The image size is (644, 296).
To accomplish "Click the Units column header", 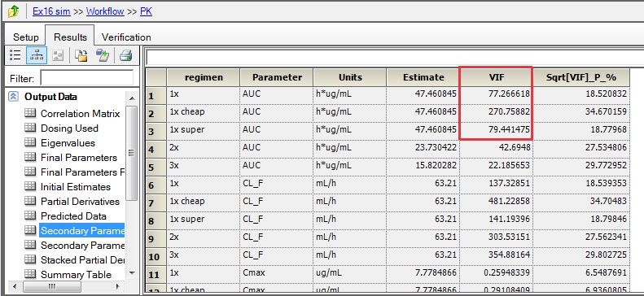I will 350,77.
